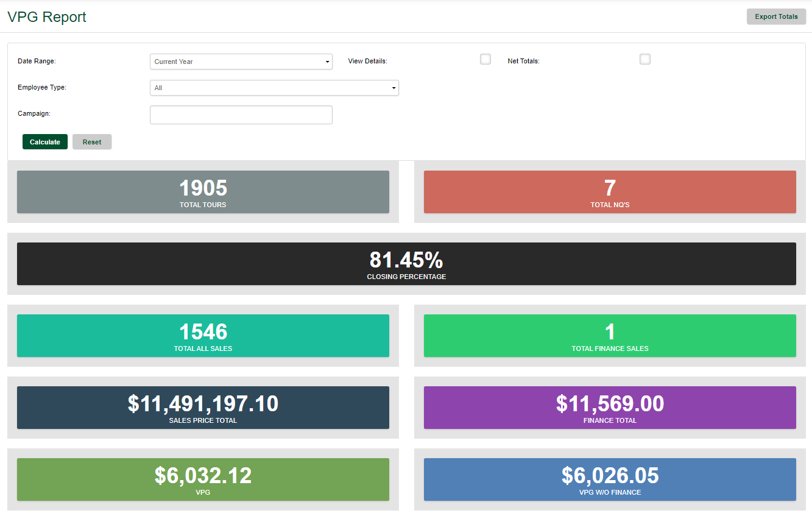Click the Total All Sales teal tile
This screenshot has width=812, height=513.
(x=203, y=336)
